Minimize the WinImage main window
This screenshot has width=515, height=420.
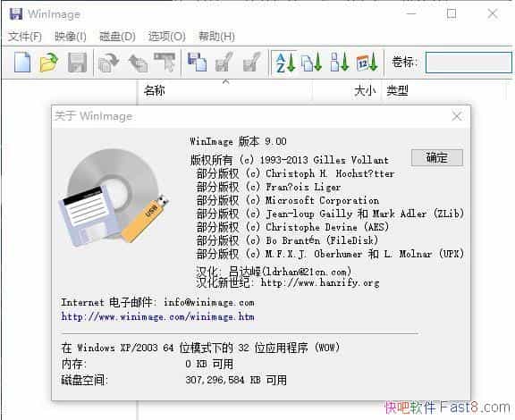pos(411,13)
